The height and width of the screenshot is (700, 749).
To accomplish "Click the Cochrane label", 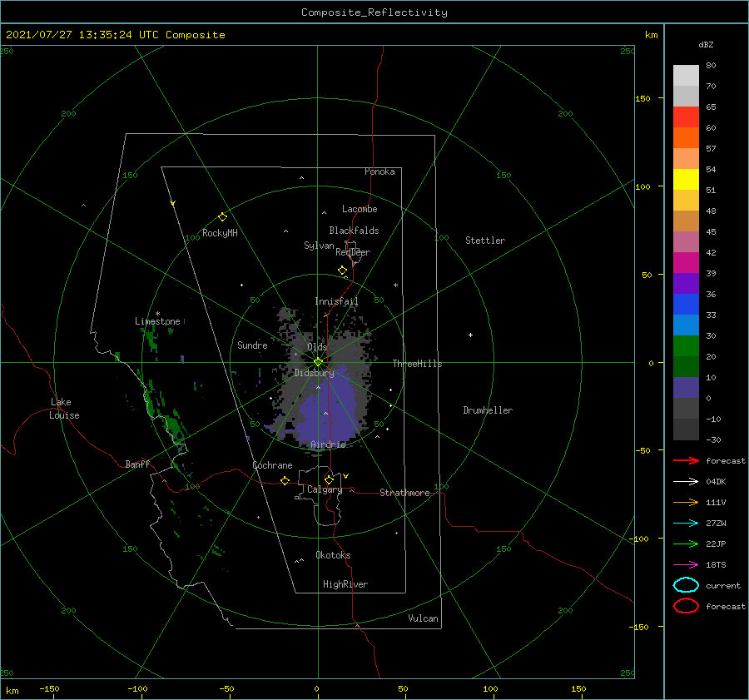I will click(x=272, y=465).
